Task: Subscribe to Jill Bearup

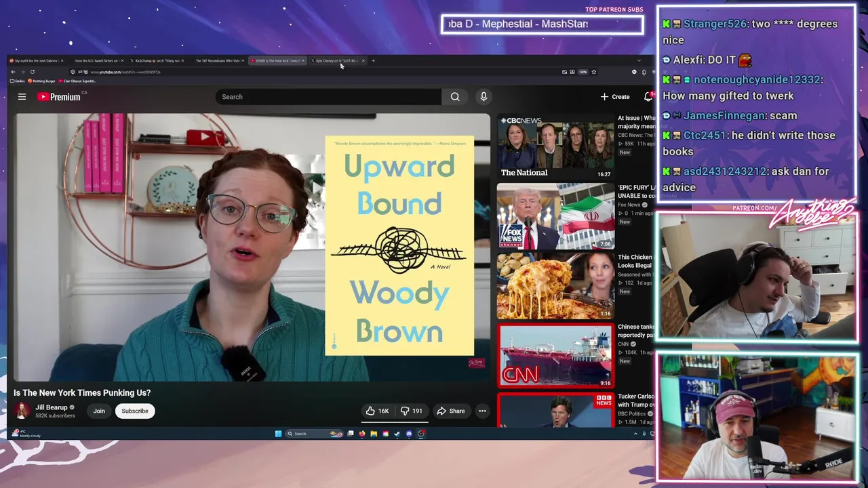Action: (135, 411)
